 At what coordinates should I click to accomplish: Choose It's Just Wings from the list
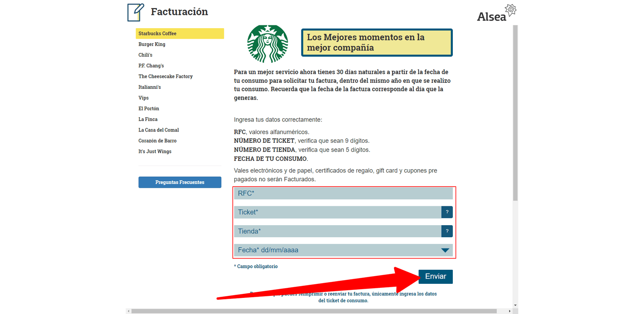click(155, 152)
